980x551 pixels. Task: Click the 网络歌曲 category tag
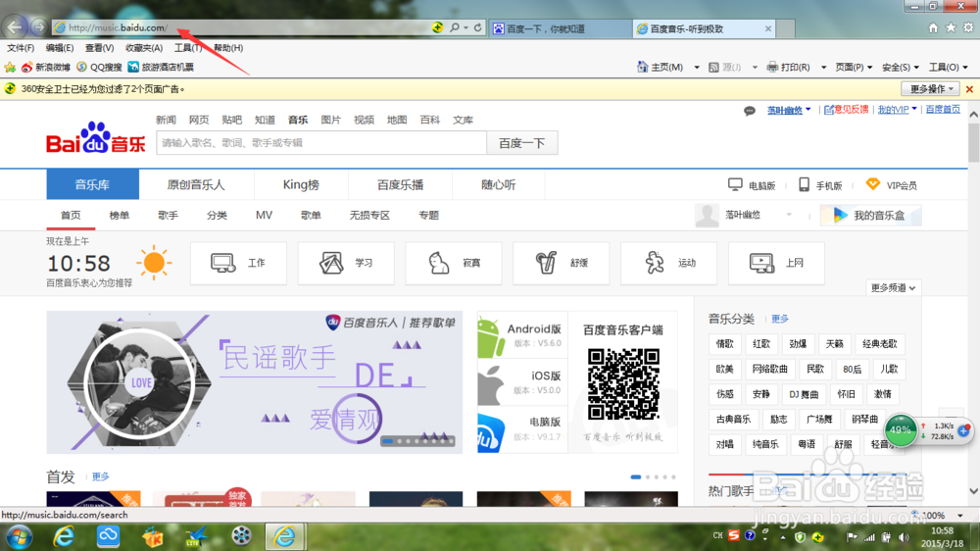tap(770, 369)
